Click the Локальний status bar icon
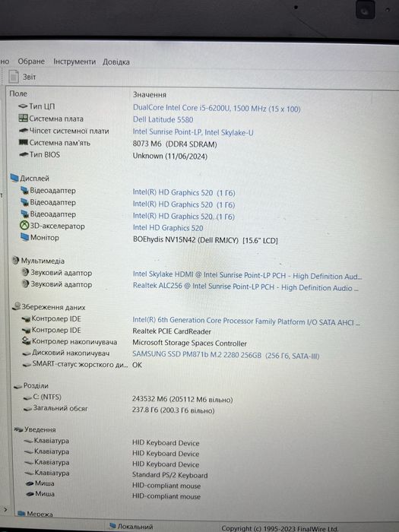Viewport: 399px width, 532px height. 113,526
